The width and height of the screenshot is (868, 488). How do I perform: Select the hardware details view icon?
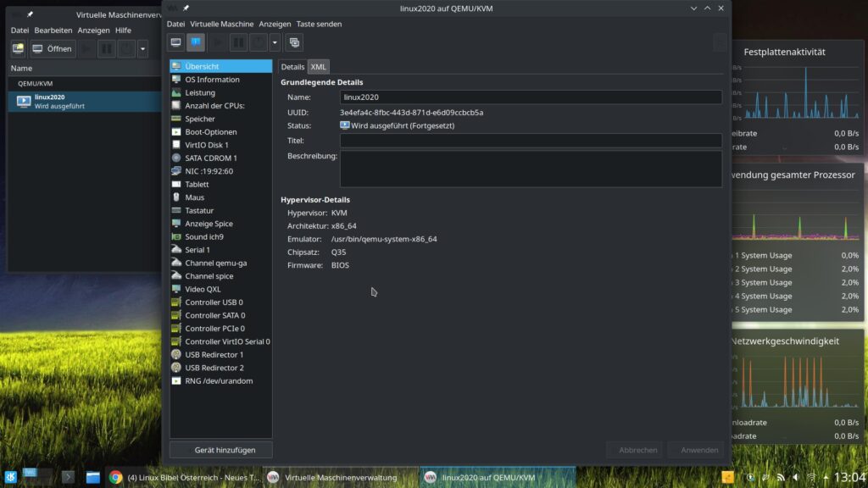coord(196,42)
